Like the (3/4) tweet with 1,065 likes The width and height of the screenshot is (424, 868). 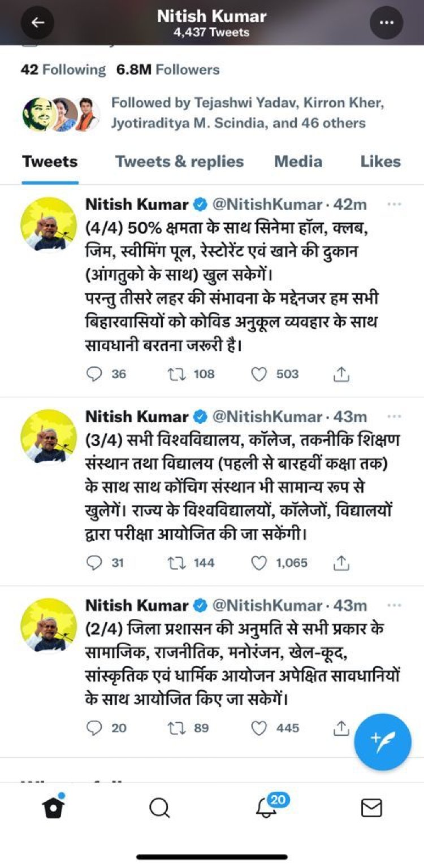[x=259, y=563]
